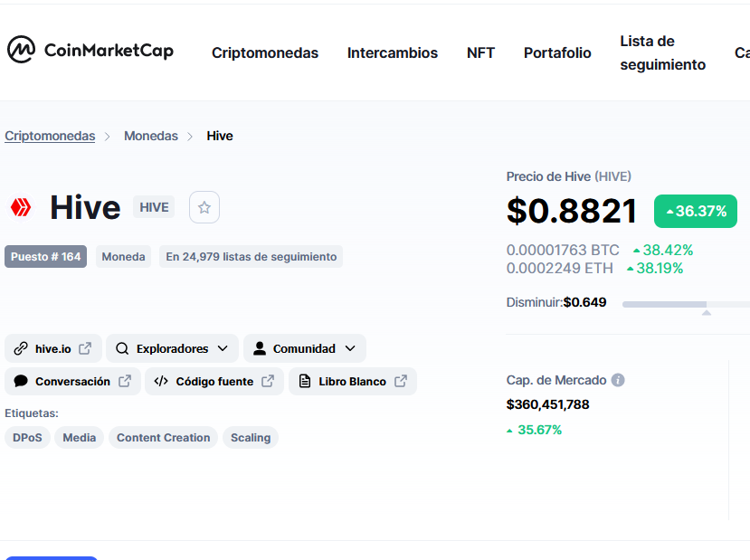Click the Puesto # 164 rank badge
The height and width of the screenshot is (560, 750).
[x=46, y=256]
